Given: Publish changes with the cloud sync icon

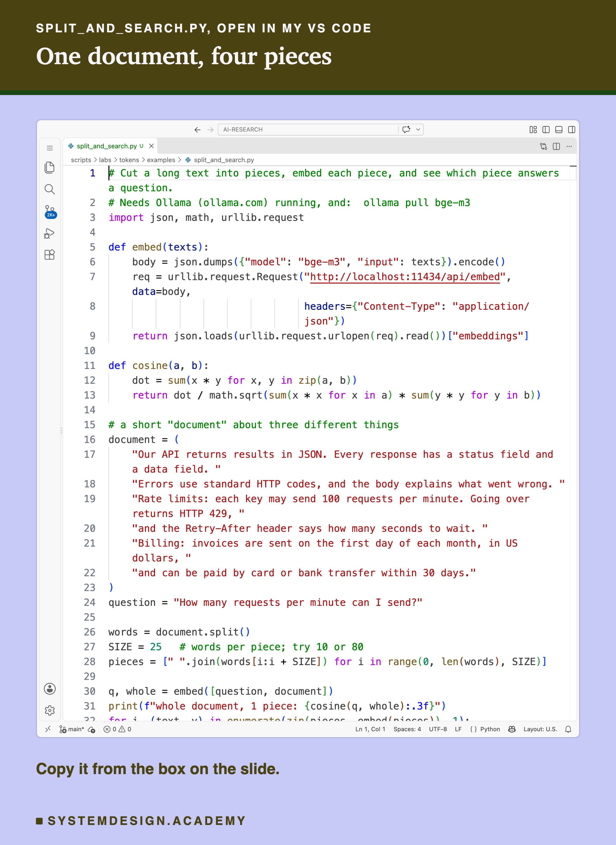Looking at the screenshot, I should (x=92, y=729).
